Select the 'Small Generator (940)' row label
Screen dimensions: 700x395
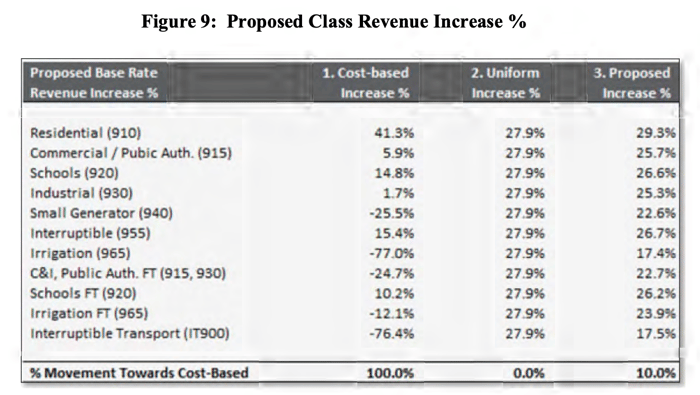[x=101, y=213]
